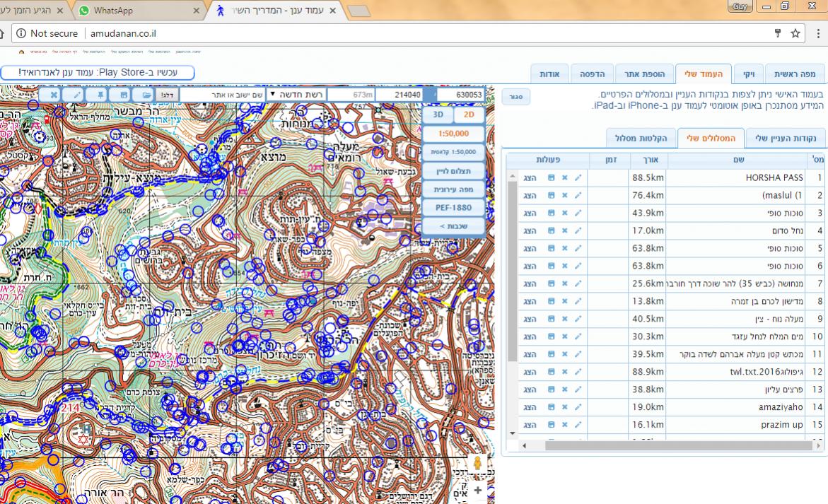Click the edit pencil for HORSHA PASS route
This screenshot has width=828, height=504.
pyautogui.click(x=578, y=177)
